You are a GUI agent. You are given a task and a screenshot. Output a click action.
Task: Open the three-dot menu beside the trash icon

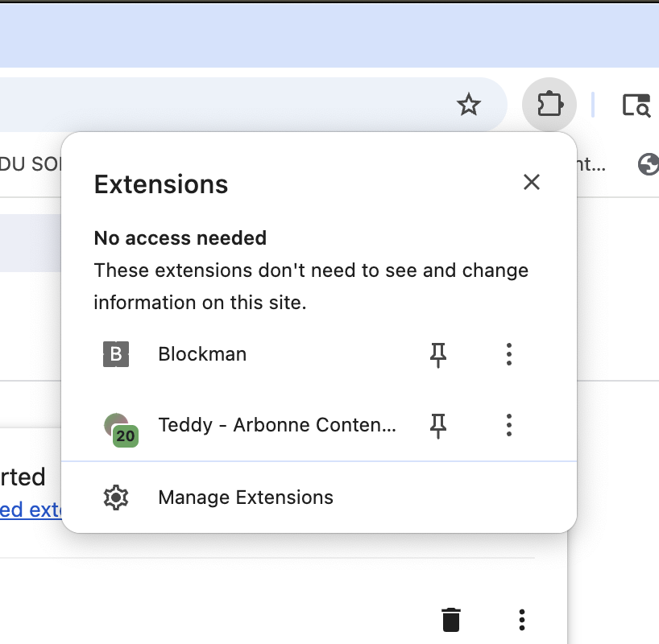tap(522, 620)
